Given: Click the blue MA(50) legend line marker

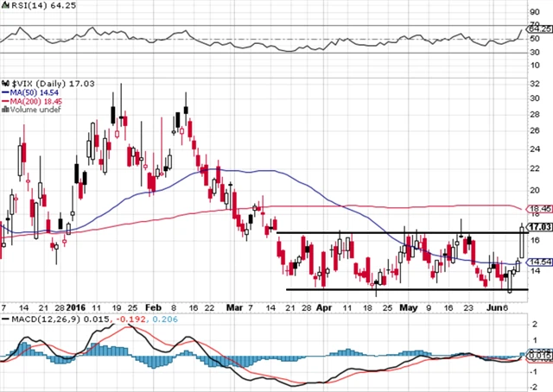Looking at the screenshot, I should (x=4, y=92).
